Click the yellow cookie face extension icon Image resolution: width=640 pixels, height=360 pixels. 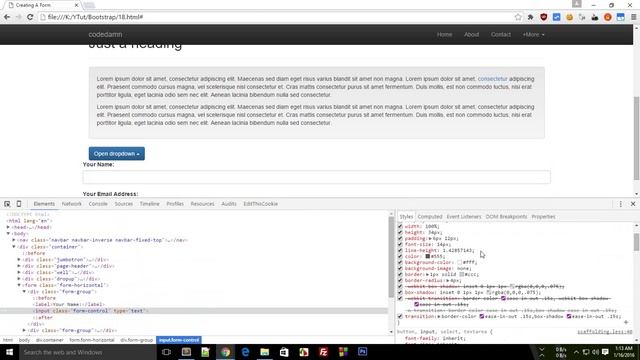pyautogui.click(x=569, y=17)
